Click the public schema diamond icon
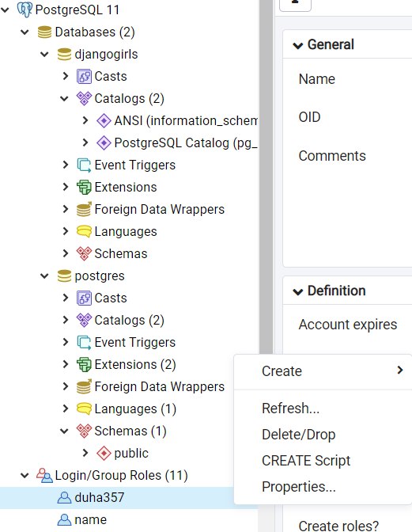412x532 pixels. tap(104, 454)
